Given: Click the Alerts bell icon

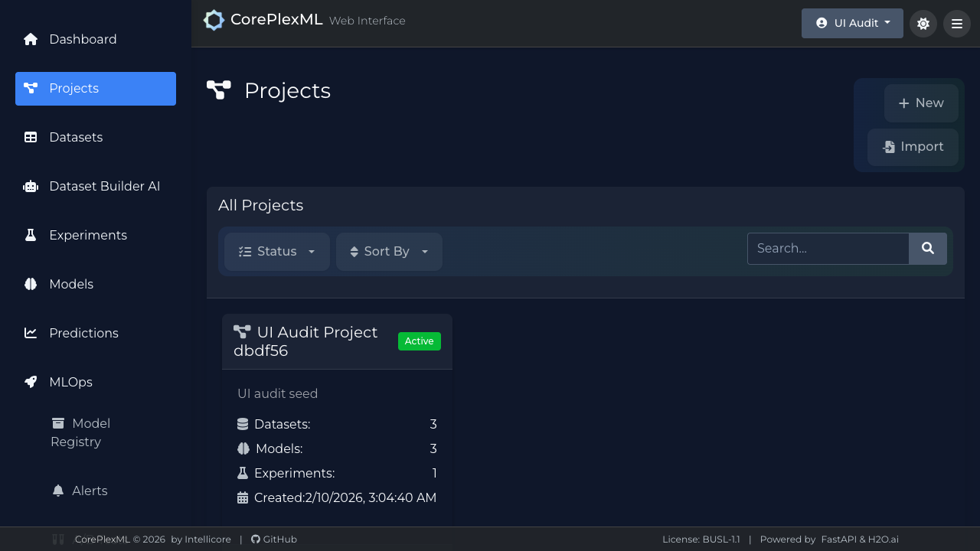Looking at the screenshot, I should [x=58, y=491].
